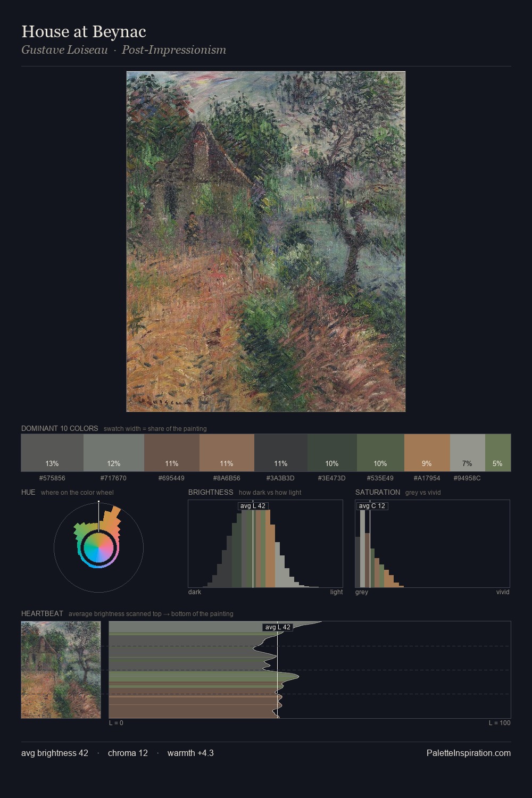Click the 'L = 0' axis label

[116, 723]
